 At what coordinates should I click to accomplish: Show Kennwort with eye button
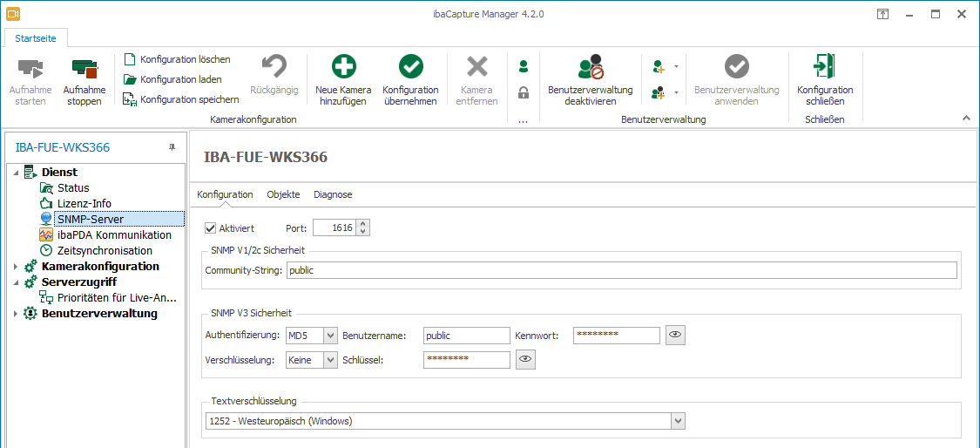coord(675,335)
